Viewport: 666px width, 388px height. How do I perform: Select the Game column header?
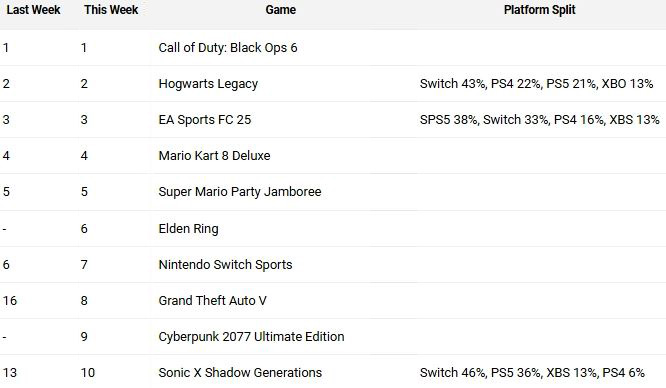[281, 10]
